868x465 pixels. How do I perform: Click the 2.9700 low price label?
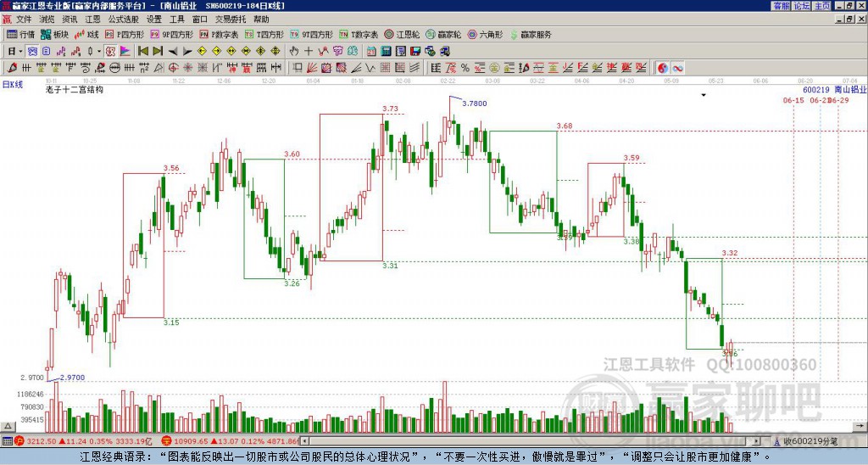pos(73,378)
